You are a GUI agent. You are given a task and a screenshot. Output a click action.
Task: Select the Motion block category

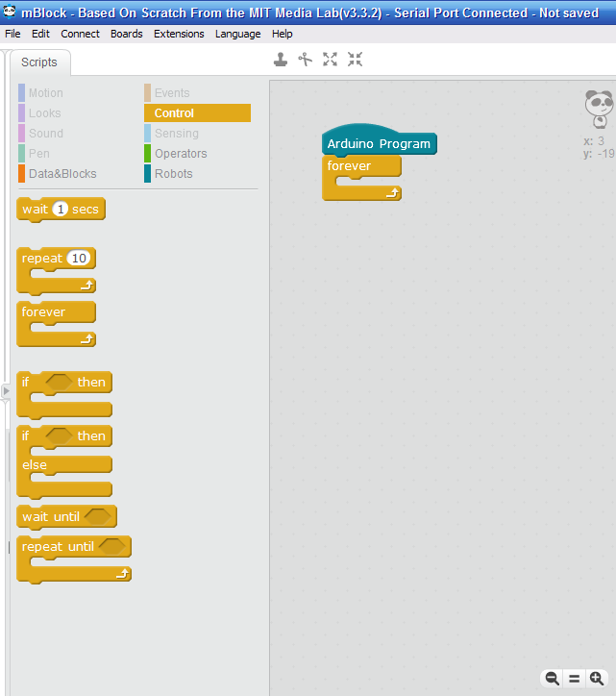pyautogui.click(x=40, y=93)
